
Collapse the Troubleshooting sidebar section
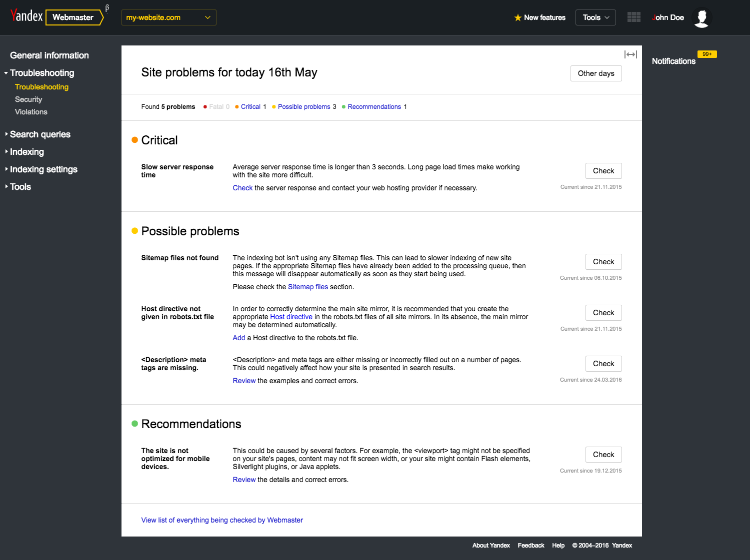pyautogui.click(x=39, y=73)
